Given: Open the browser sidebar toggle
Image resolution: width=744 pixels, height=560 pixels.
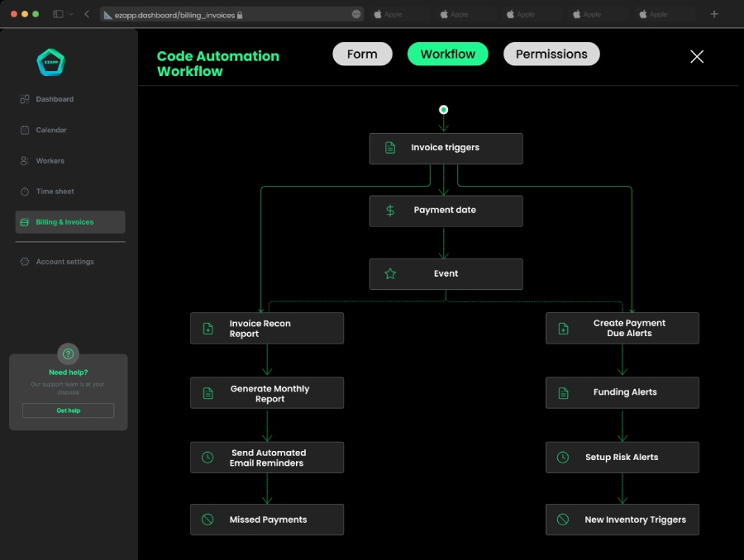Looking at the screenshot, I should (58, 14).
